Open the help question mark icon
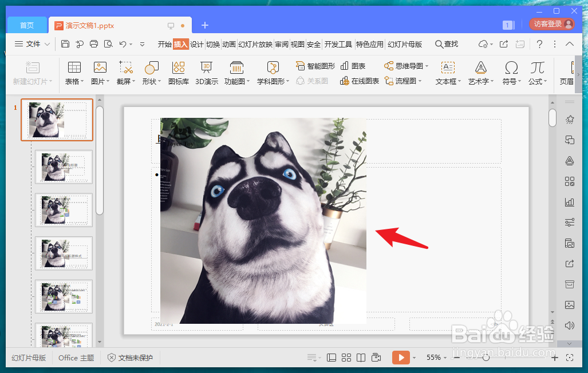588x373 pixels. click(539, 44)
